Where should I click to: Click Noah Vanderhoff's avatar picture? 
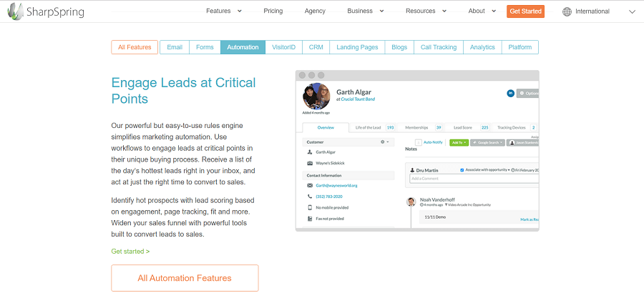pyautogui.click(x=411, y=202)
